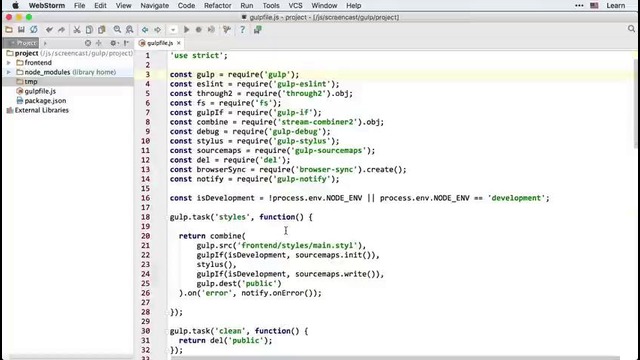Click the Learn menu bar item
Image resolution: width=640 pixels, height=360 pixels.
616,6
